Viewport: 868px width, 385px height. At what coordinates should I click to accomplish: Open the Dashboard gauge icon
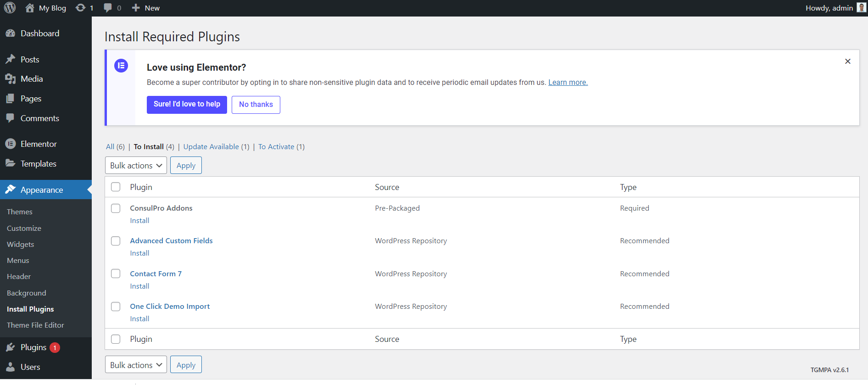10,33
